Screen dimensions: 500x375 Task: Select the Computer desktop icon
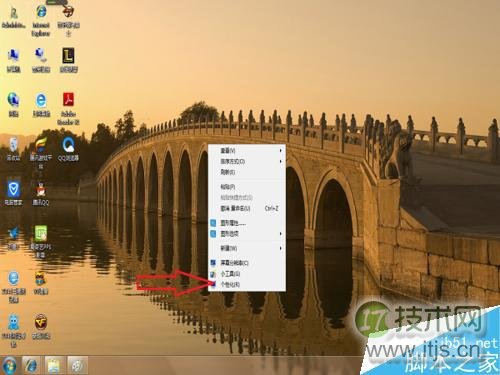click(x=13, y=60)
